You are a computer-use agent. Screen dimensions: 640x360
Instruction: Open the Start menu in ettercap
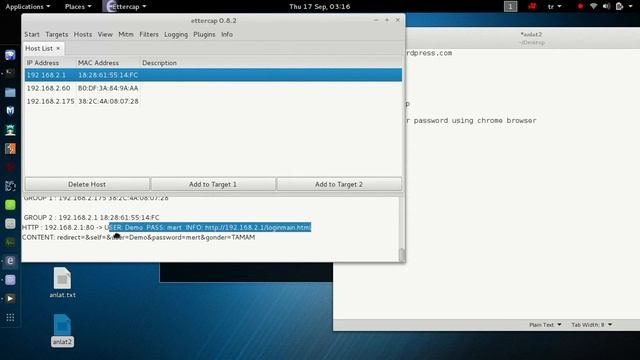(32, 34)
